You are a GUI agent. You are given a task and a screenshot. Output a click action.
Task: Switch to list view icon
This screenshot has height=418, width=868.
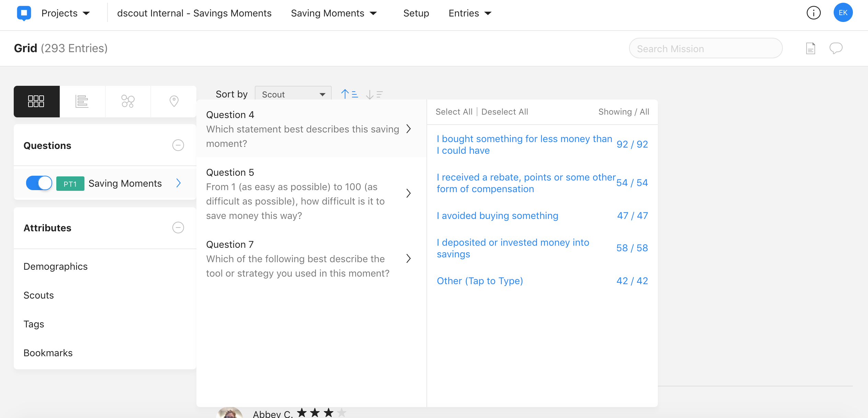tap(82, 101)
